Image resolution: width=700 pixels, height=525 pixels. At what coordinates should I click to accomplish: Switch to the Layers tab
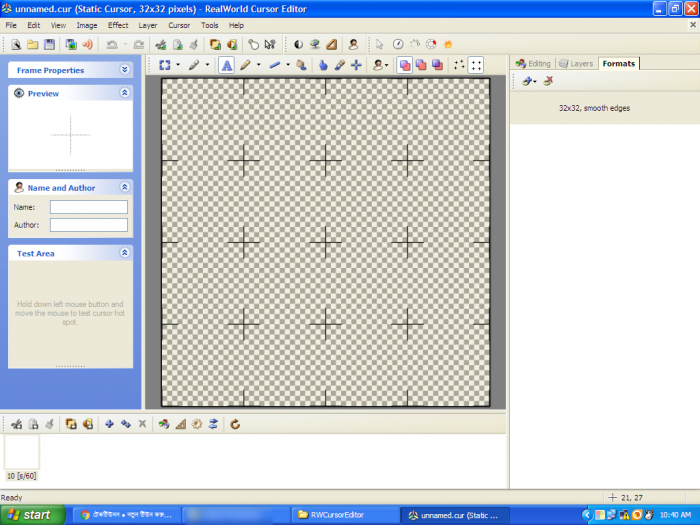tap(576, 64)
